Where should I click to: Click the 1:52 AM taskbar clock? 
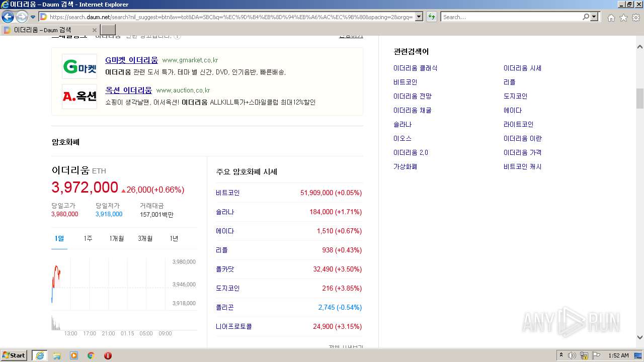(x=618, y=355)
